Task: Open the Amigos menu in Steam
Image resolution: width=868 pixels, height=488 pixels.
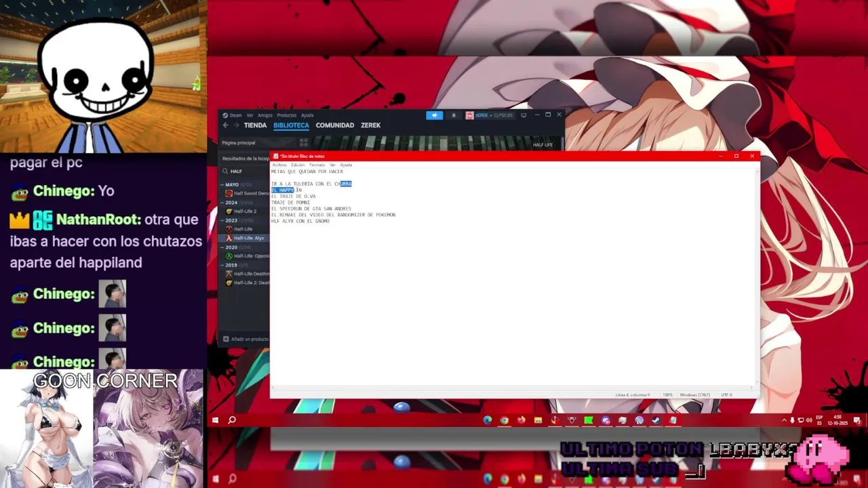Action: 264,115
